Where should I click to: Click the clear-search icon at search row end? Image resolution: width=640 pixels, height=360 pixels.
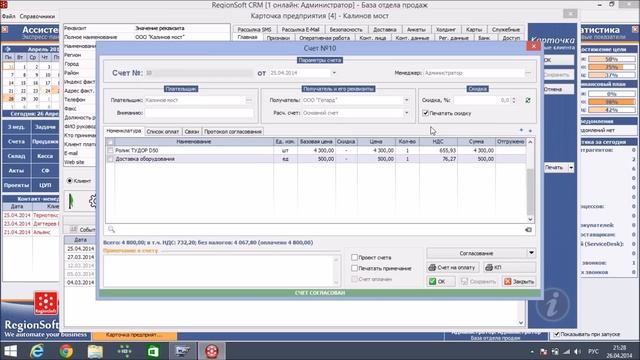click(528, 230)
